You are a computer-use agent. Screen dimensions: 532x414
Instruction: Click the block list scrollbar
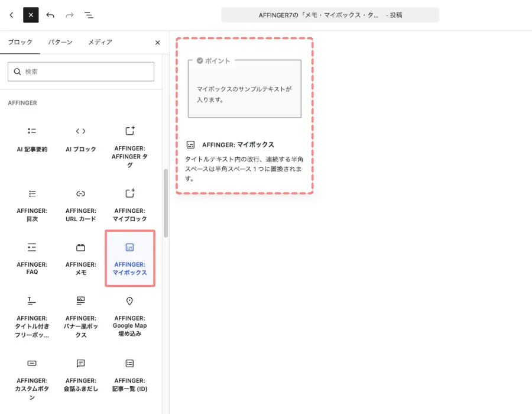coord(166,203)
